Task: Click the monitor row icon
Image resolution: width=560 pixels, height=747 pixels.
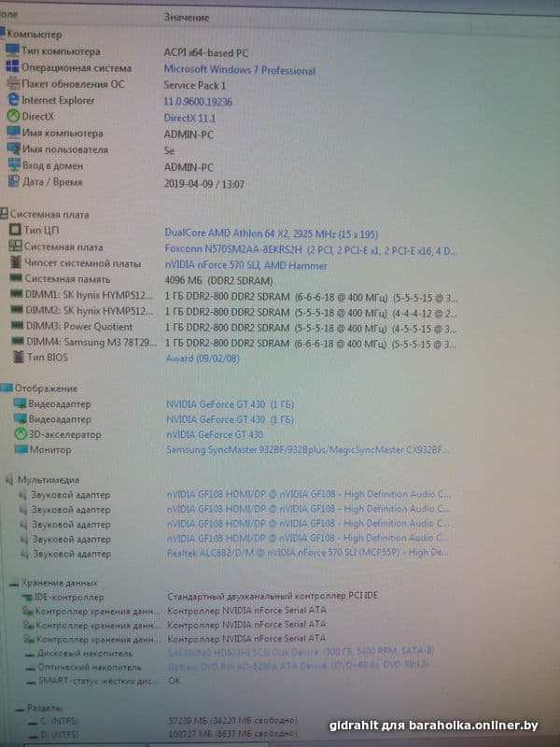Action: click(21, 449)
